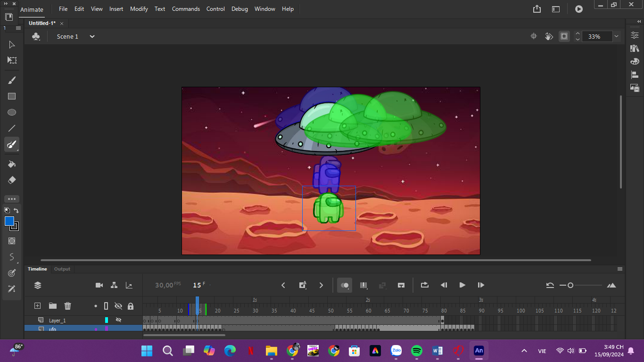The image size is (644, 362).
Task: Step forward one frame
Action: [x=481, y=285]
